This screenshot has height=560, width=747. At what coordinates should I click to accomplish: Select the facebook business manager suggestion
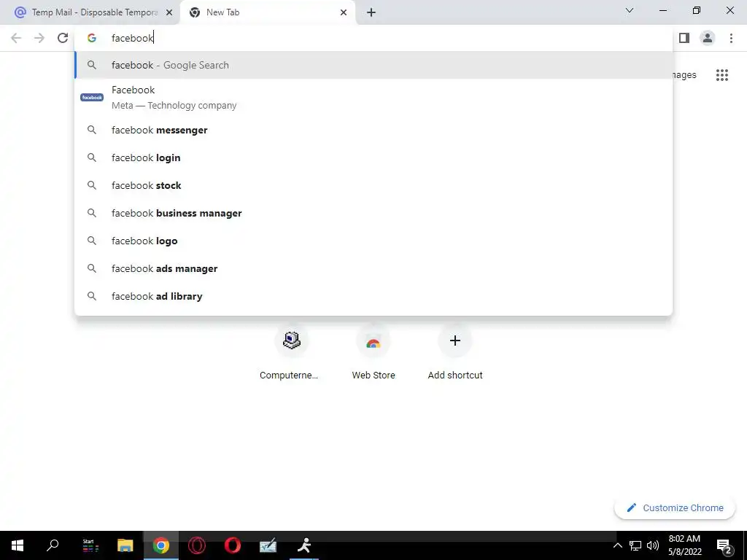pos(373,213)
